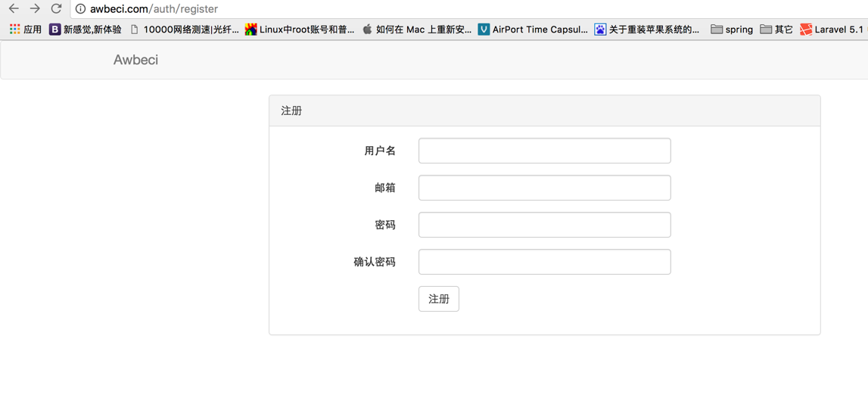Expand the spring bookmarks folder
This screenshot has height=414, width=868.
tap(732, 30)
